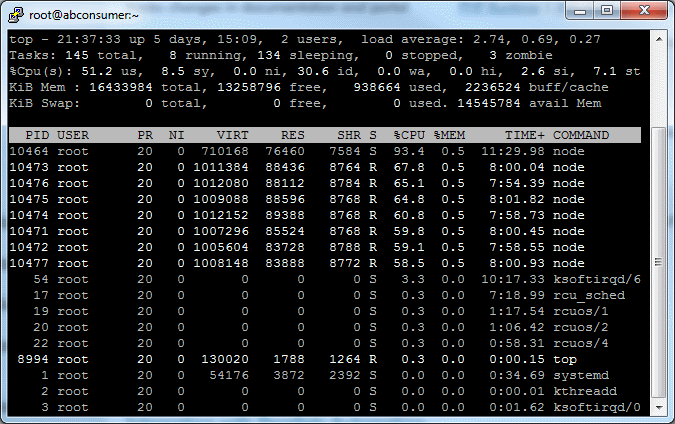Click the ksoftirqd/6 command name
675x424 pixels.
pyautogui.click(x=597, y=279)
